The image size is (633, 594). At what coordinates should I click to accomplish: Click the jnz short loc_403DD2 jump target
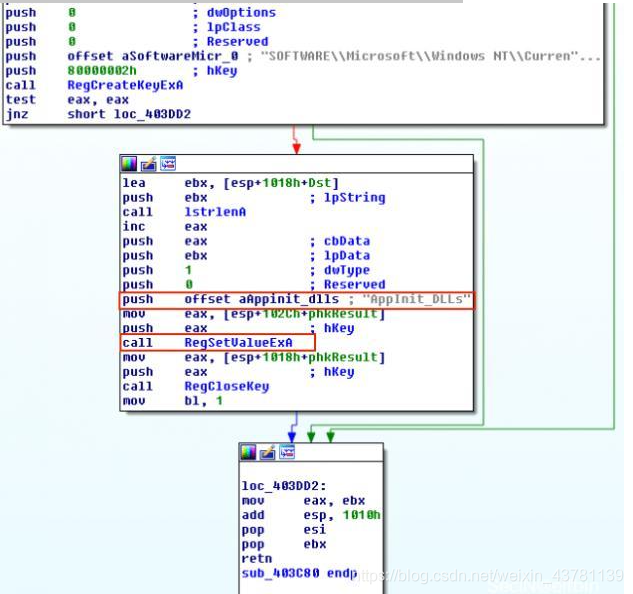pos(152,114)
